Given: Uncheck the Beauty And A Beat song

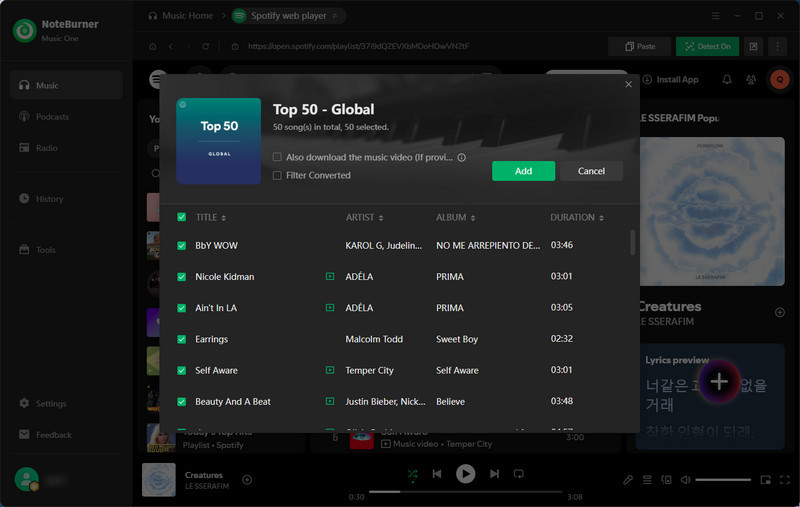Looking at the screenshot, I should [182, 402].
